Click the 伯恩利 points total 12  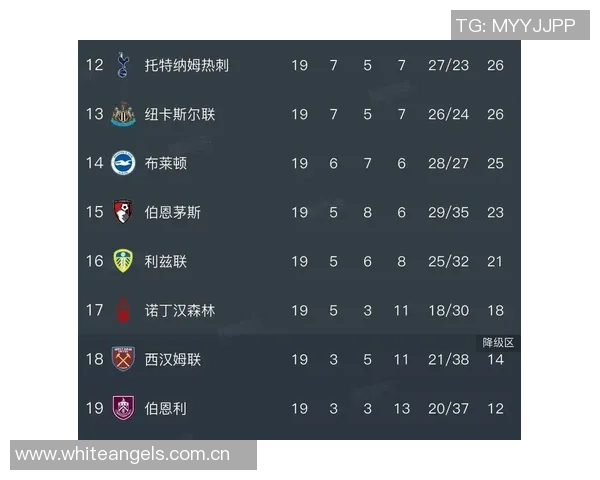495,408
